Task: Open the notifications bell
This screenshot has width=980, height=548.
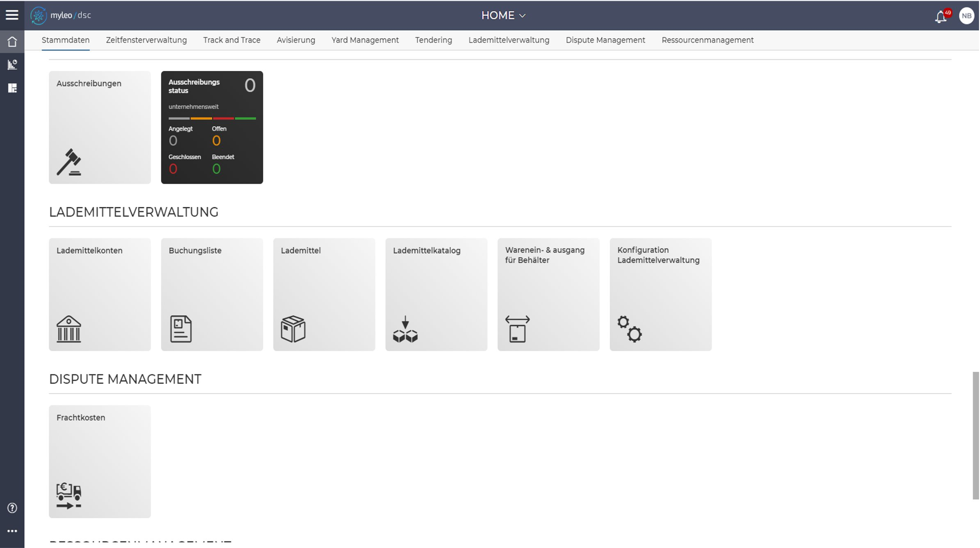Action: [x=940, y=17]
